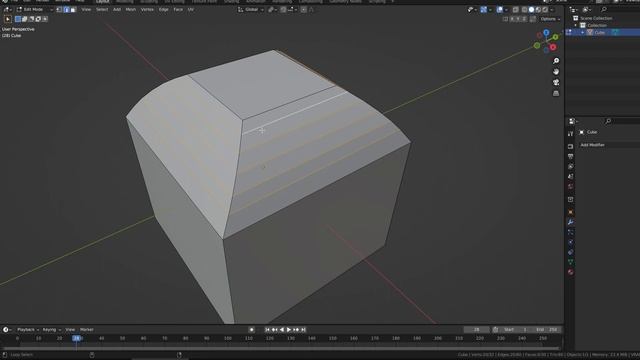Image resolution: width=640 pixels, height=360 pixels.
Task: Click the current frame number field
Action: coord(476,330)
